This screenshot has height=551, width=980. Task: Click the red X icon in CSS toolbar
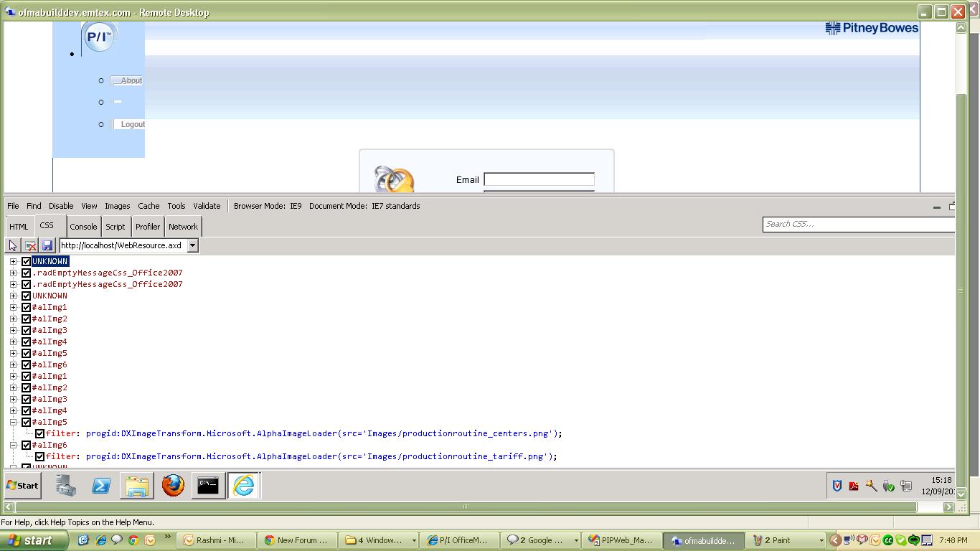click(31, 245)
